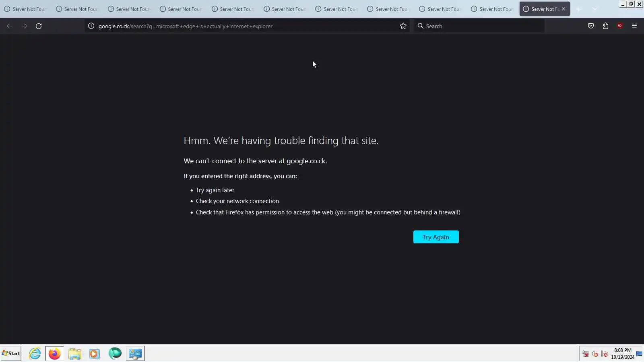Bookmark this page with the star icon

pos(403,26)
